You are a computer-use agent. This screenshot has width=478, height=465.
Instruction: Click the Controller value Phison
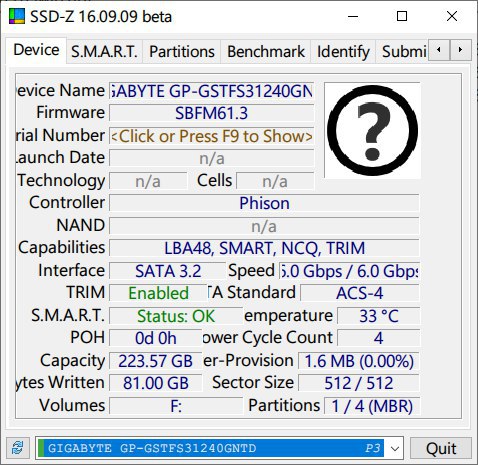(264, 203)
